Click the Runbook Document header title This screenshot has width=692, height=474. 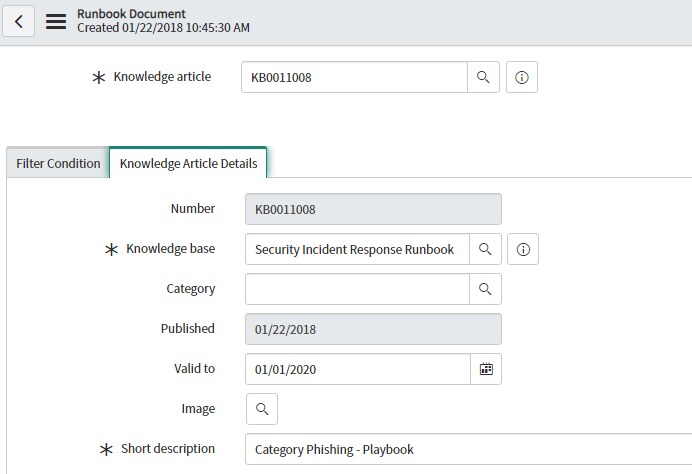pyautogui.click(x=132, y=14)
